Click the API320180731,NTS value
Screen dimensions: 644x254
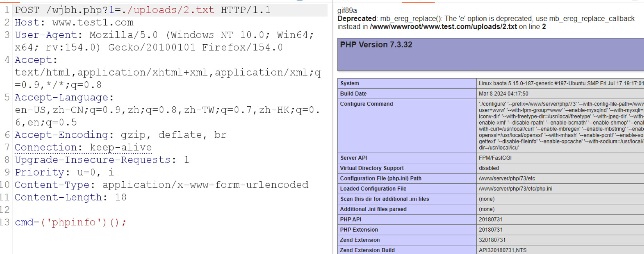pos(503,251)
